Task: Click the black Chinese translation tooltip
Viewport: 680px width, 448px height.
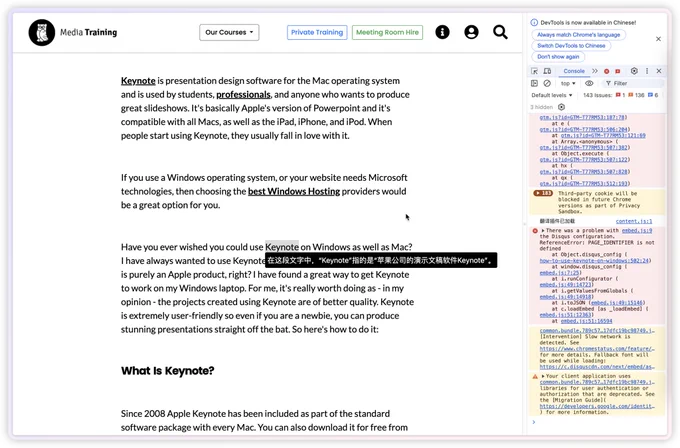Action: click(x=381, y=260)
